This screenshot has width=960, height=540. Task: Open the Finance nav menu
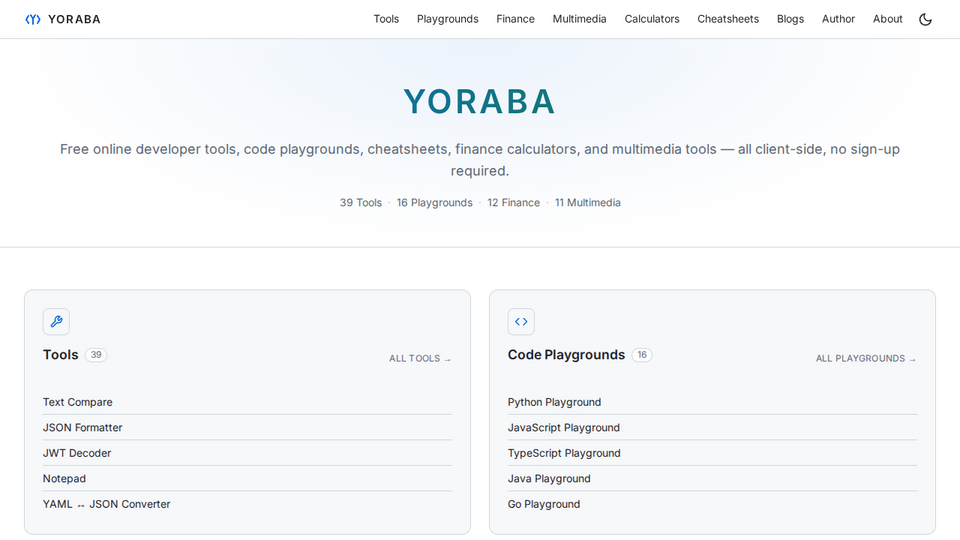(516, 19)
